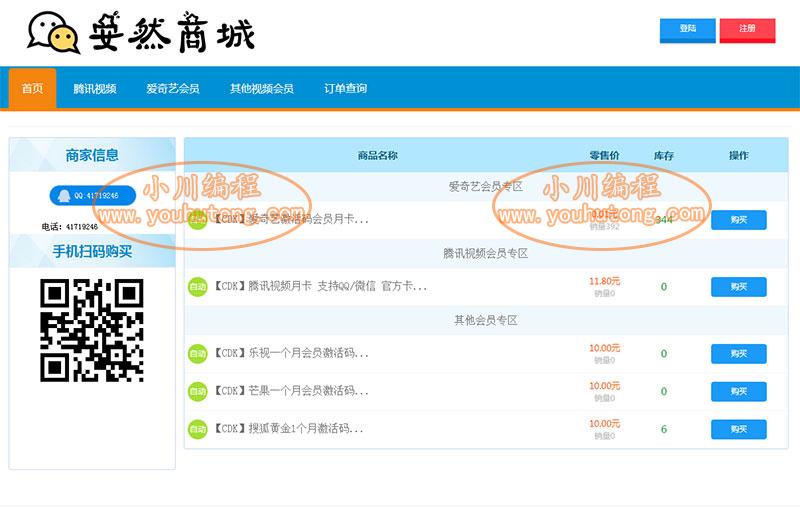Open the 订单查询 order lookup tab
The width and height of the screenshot is (800, 509).
click(345, 89)
